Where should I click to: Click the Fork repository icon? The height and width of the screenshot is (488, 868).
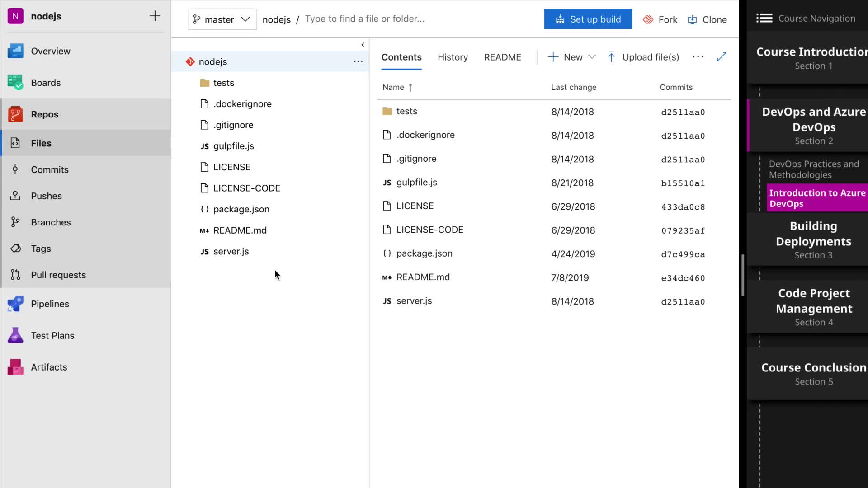tap(648, 19)
